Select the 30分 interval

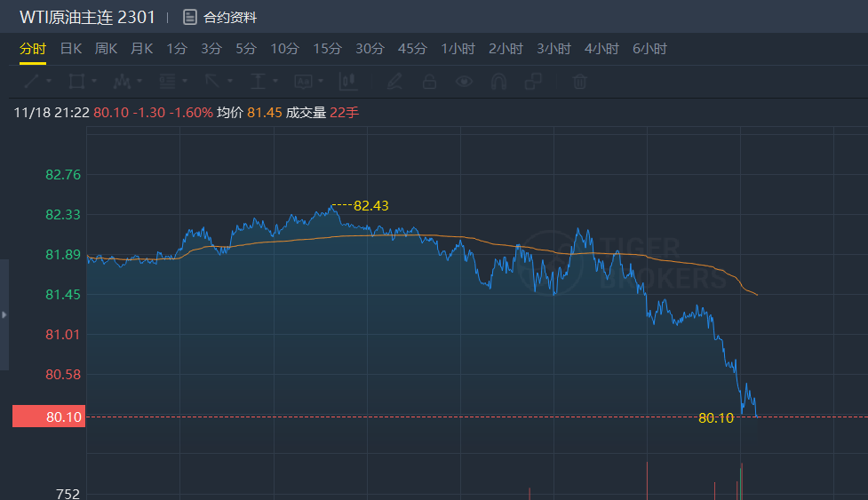pos(370,49)
